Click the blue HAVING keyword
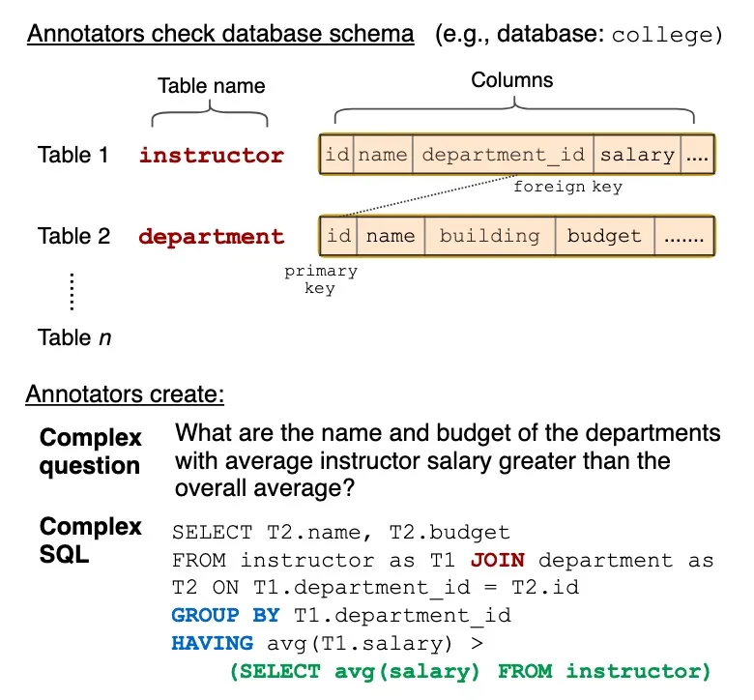This screenshot has width=754, height=700. point(212,643)
